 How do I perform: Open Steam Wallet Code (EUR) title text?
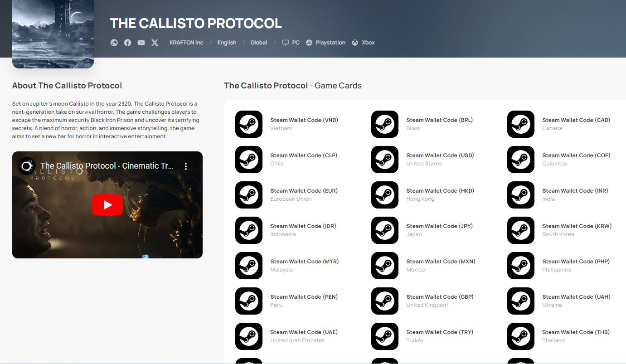(304, 191)
